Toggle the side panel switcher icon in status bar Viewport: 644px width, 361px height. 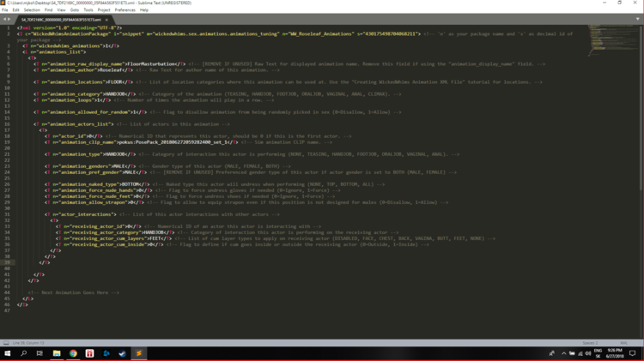click(x=6, y=342)
